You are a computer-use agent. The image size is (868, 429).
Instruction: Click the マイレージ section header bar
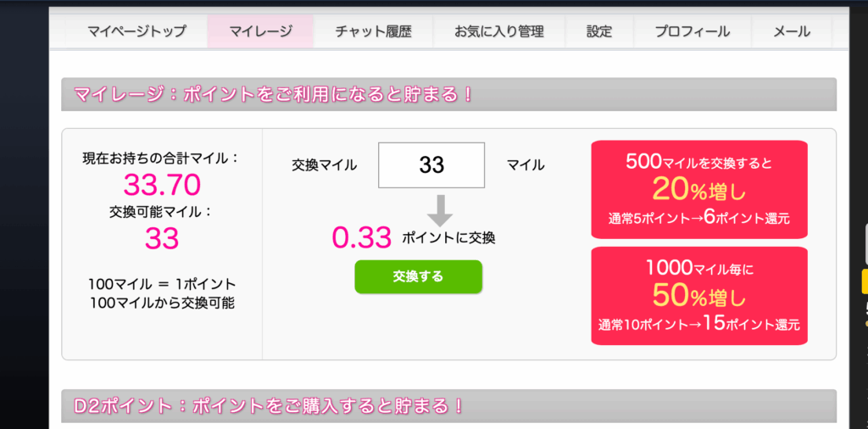[448, 94]
